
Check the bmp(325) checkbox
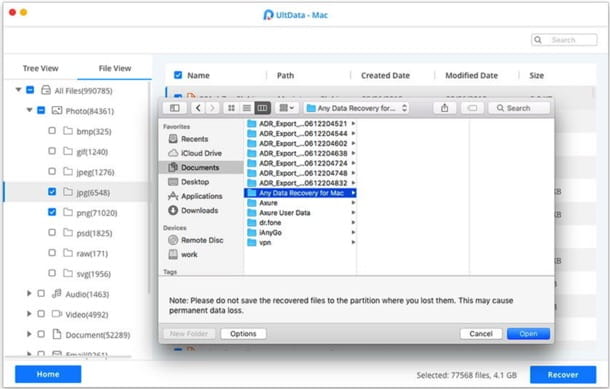[x=52, y=131]
